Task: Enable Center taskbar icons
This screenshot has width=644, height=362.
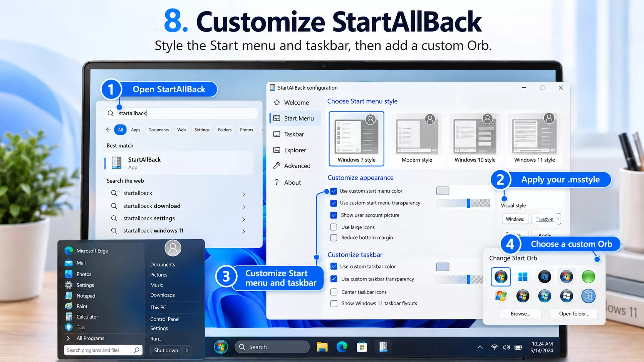Action: 334,292
